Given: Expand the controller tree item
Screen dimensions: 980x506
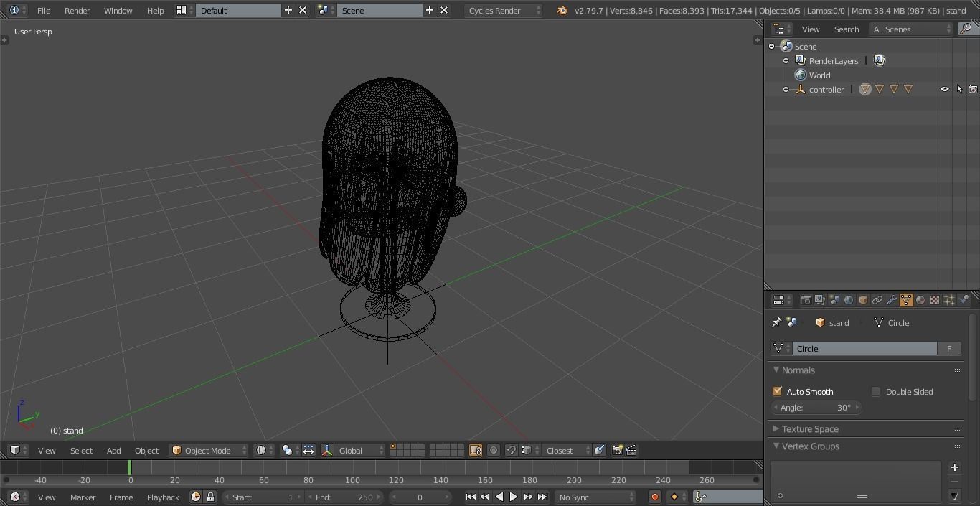Looking at the screenshot, I should coord(786,89).
